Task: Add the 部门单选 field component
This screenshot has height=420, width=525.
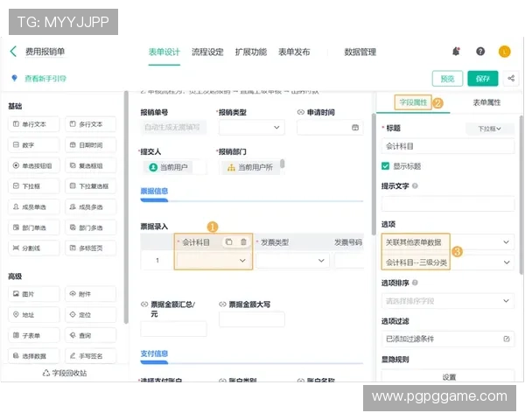Action: pyautogui.click(x=34, y=227)
